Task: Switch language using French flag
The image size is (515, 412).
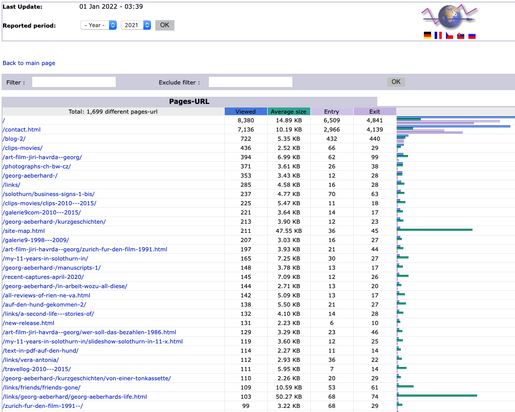Action: 438,35
